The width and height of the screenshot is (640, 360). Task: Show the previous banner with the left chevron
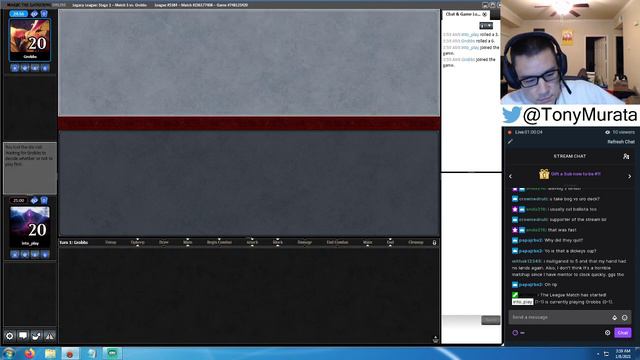510,176
